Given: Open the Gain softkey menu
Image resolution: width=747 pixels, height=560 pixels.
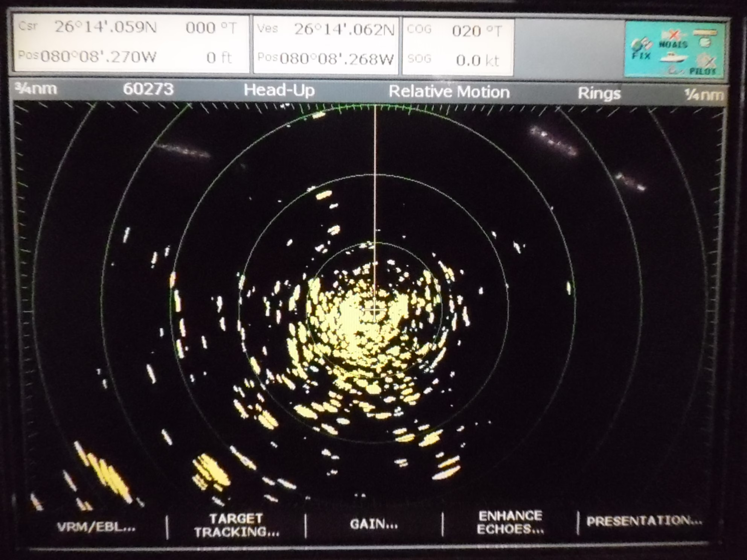Looking at the screenshot, I should [x=373, y=524].
